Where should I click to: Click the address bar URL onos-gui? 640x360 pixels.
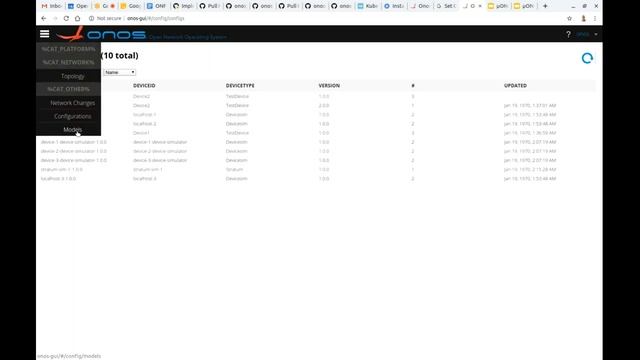(156, 18)
